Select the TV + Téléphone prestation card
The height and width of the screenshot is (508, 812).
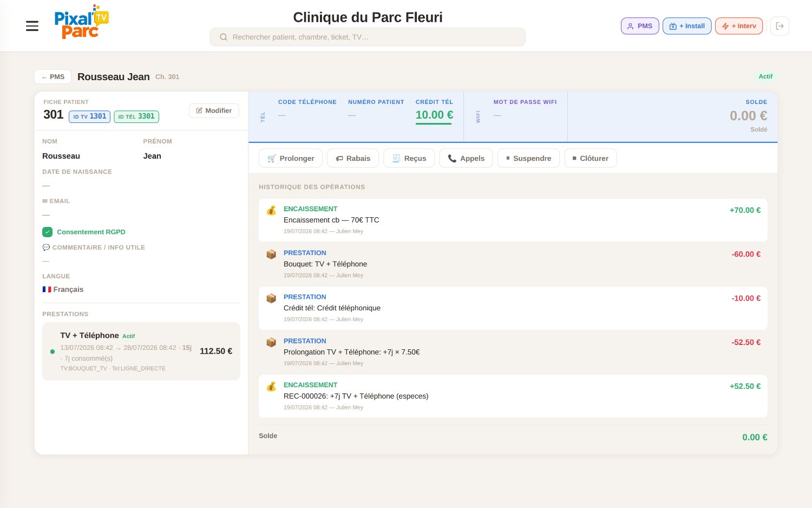pos(141,351)
